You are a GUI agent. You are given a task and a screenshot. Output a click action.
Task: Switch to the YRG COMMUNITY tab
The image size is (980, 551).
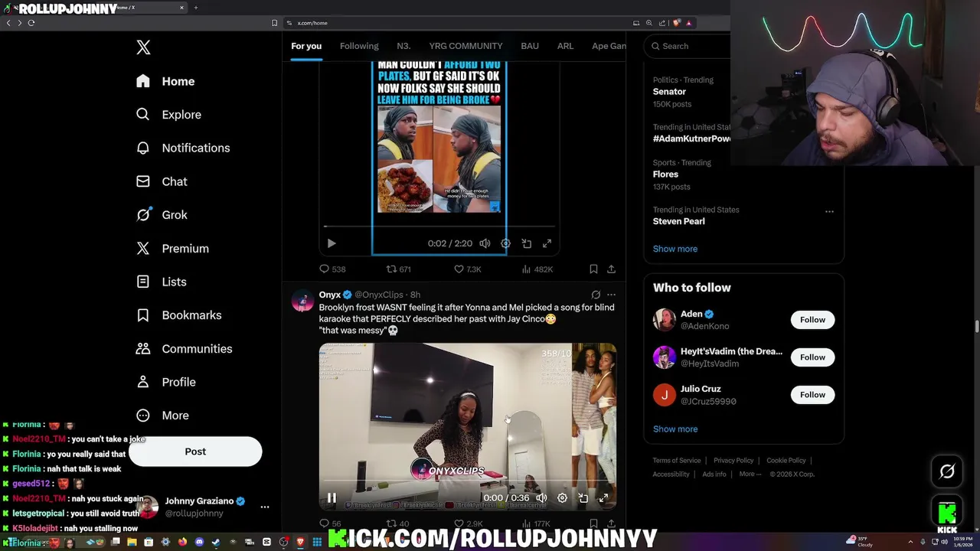(x=465, y=46)
